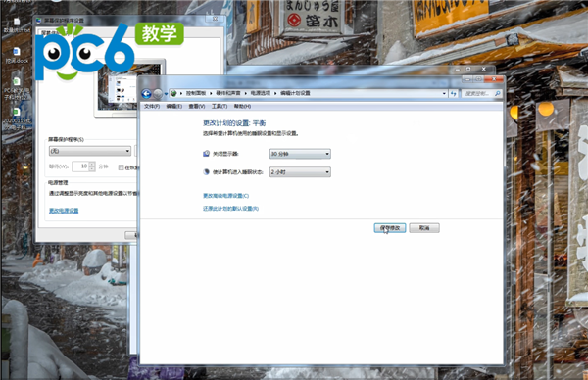This screenshot has width=588, height=380.
Task: Click the address bar refresh button
Action: (x=454, y=93)
